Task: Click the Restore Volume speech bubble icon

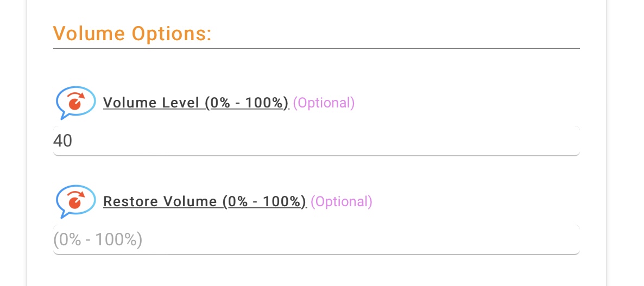Action: (x=76, y=201)
